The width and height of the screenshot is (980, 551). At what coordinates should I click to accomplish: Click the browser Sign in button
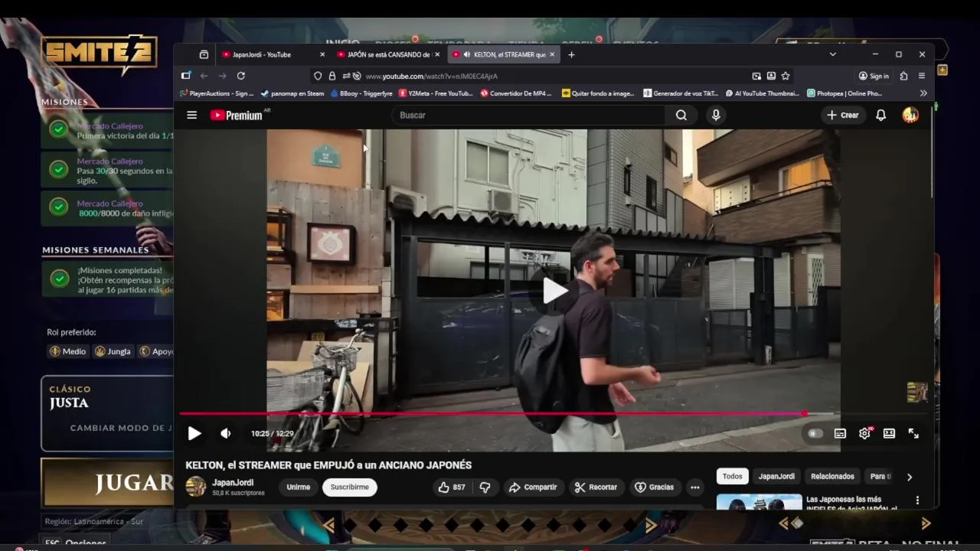click(x=874, y=76)
